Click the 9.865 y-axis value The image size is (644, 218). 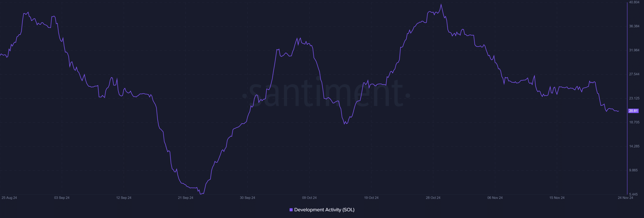(x=633, y=170)
